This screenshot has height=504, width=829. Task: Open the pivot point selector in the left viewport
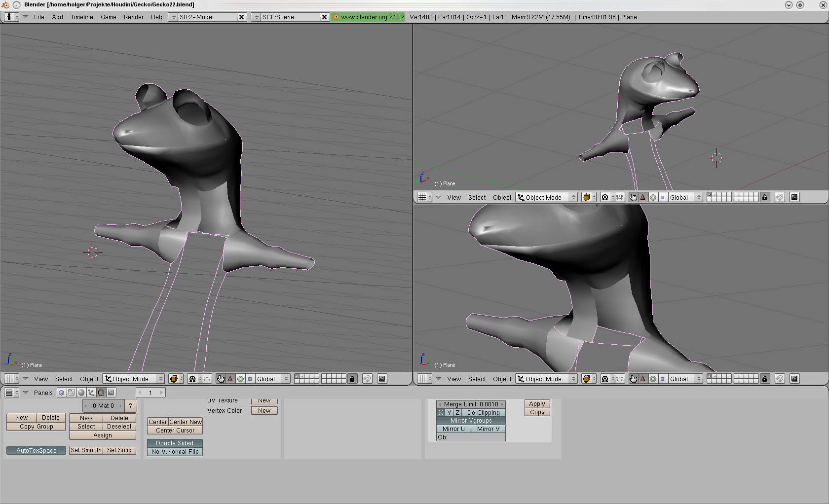[x=195, y=379]
